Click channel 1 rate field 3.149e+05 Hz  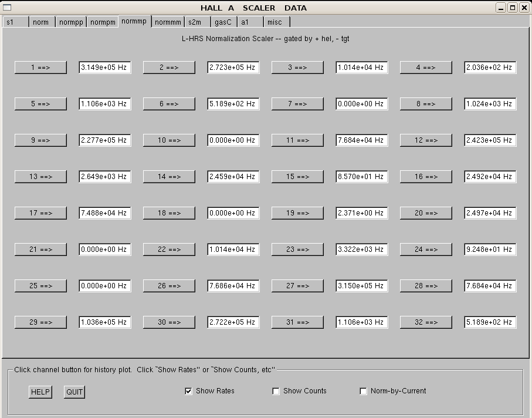click(x=105, y=68)
